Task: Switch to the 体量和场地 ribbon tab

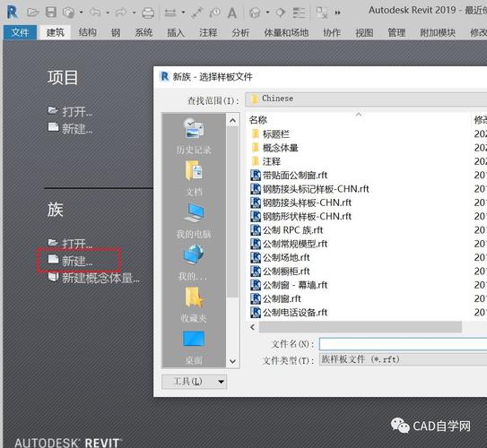Action: 286,32
